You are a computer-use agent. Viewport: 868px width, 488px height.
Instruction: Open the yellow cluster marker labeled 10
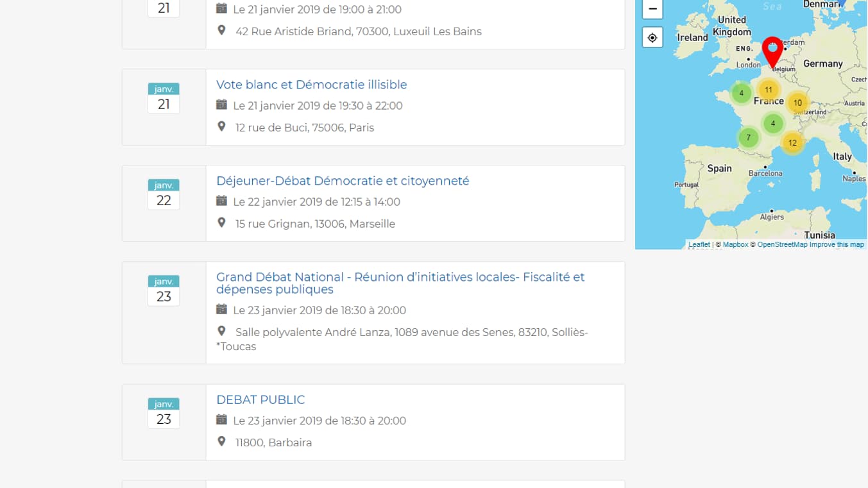pyautogui.click(x=797, y=103)
